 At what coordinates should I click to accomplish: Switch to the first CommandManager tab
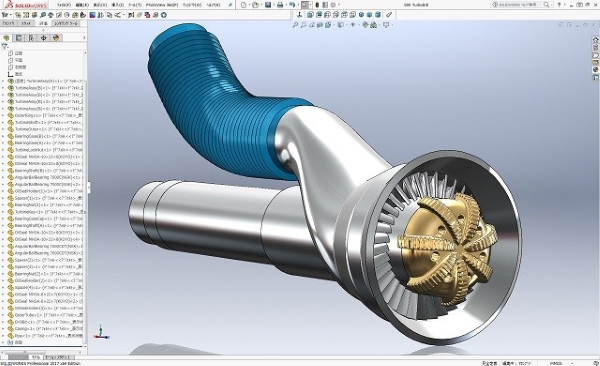[x=8, y=23]
